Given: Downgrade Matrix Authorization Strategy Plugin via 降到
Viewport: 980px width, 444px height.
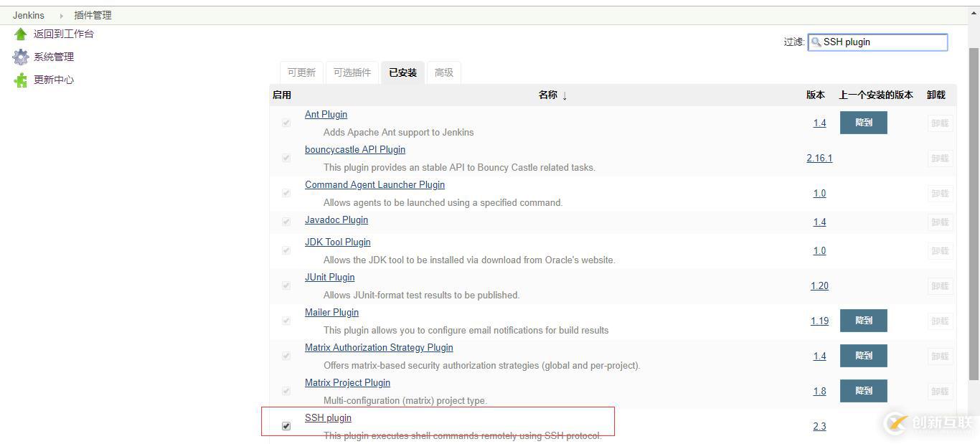Looking at the screenshot, I should [x=864, y=356].
